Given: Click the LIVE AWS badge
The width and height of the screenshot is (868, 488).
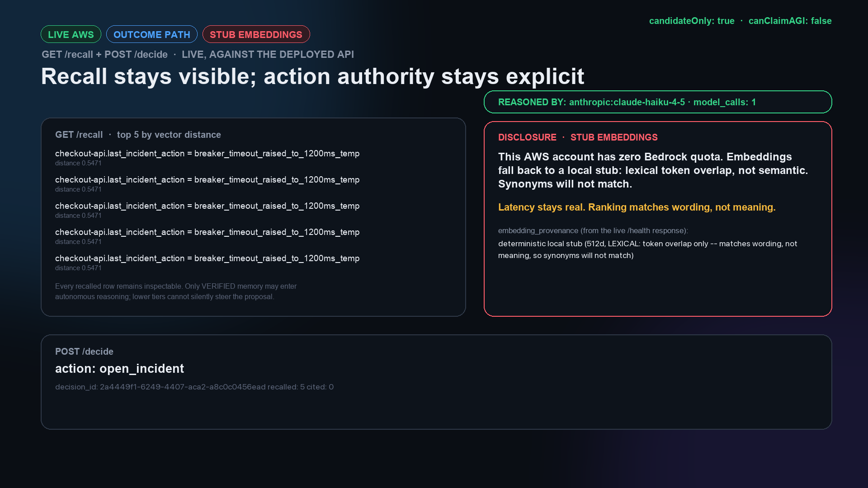Looking at the screenshot, I should 71,34.
